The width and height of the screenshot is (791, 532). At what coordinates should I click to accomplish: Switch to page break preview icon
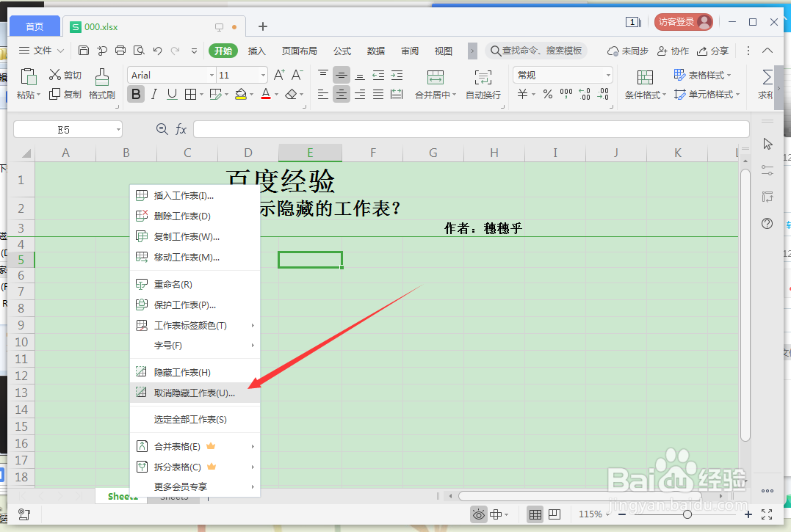[555, 514]
